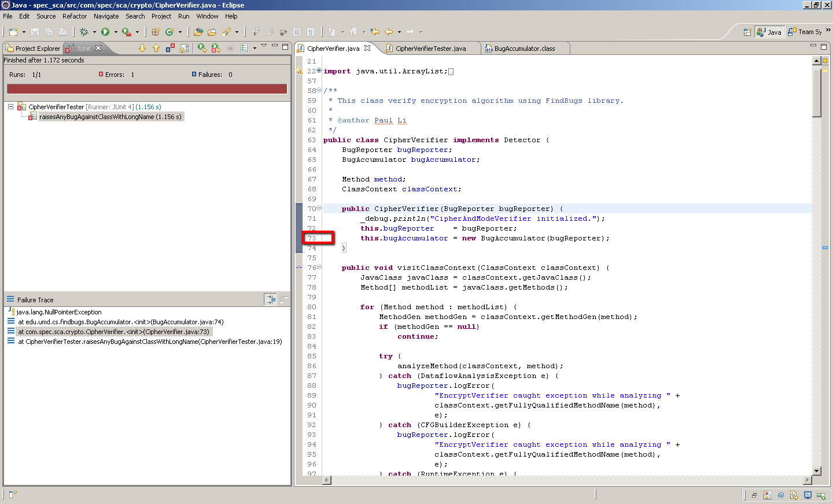Open the New wizard dropdown arrow

tap(24, 32)
